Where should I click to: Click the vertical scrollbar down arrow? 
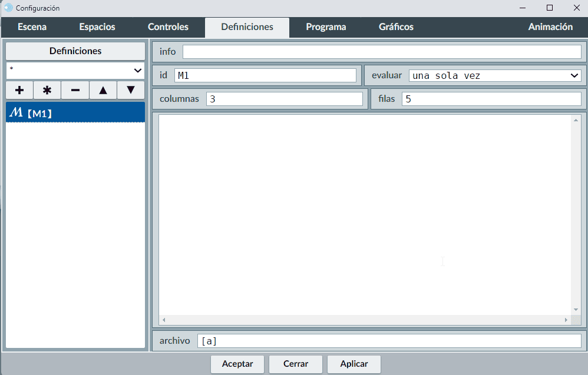[x=576, y=310]
